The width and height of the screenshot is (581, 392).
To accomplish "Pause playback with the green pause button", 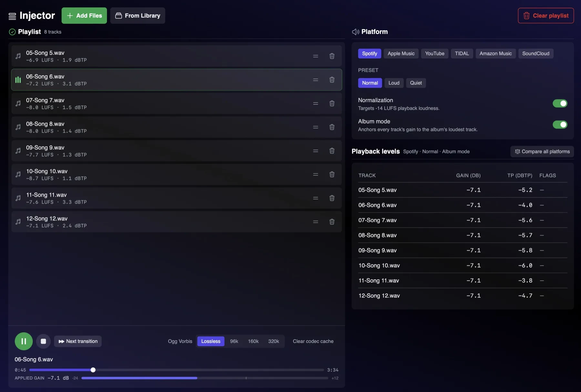I will (24, 341).
